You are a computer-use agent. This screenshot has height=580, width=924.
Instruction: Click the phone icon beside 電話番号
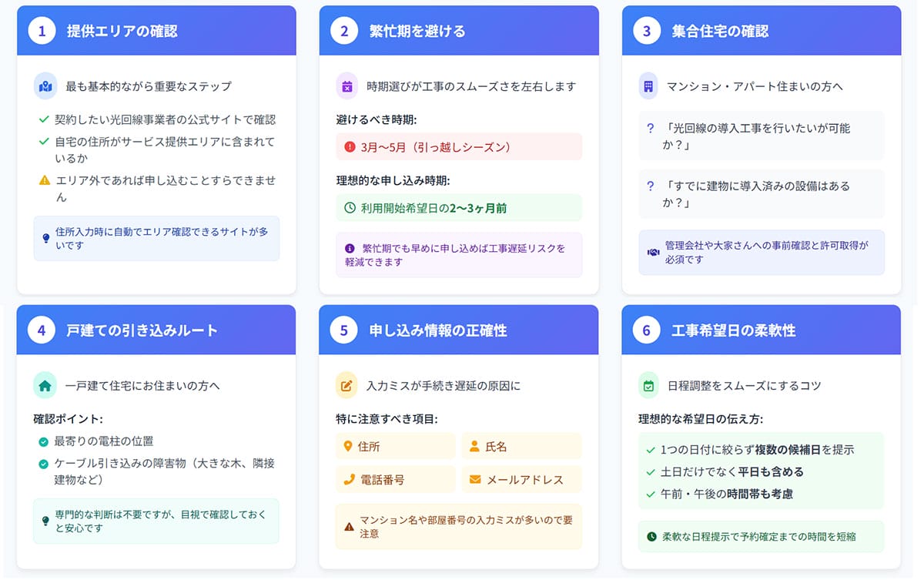coord(350,479)
